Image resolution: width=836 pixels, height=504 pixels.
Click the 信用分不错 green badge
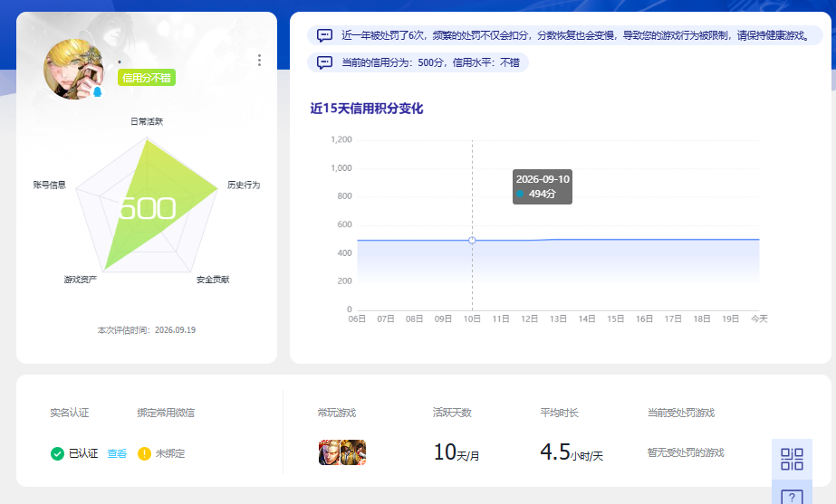[x=147, y=78]
